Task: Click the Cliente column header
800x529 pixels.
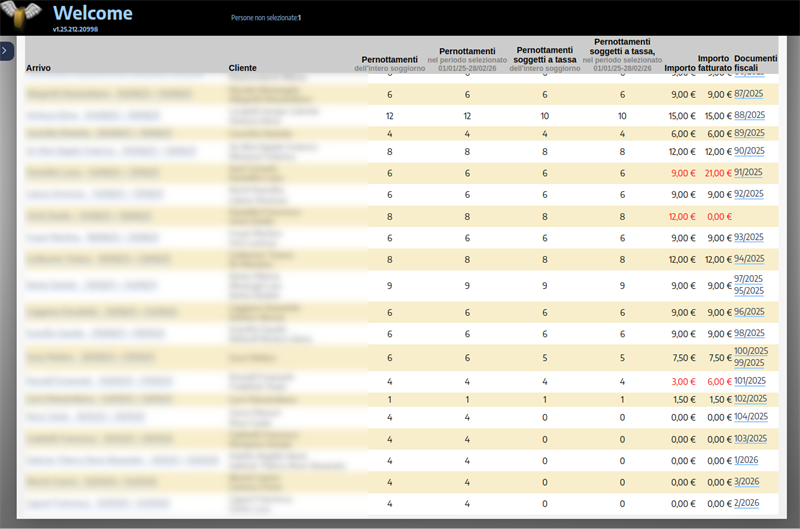Action: point(242,68)
